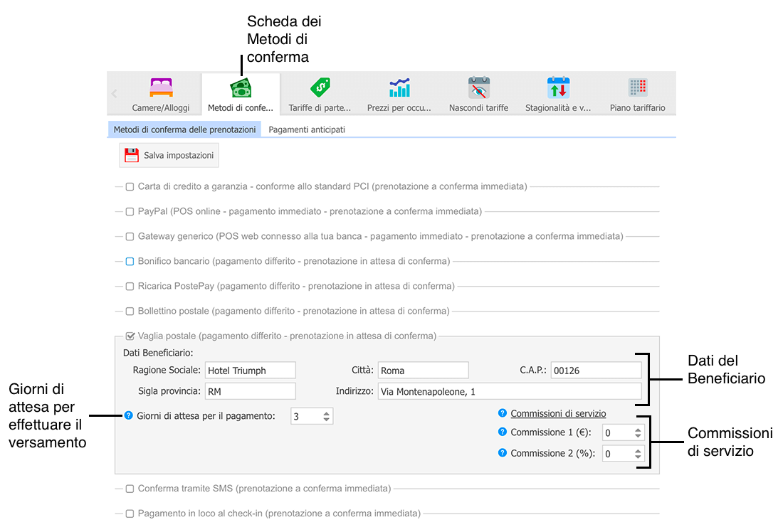Open the Nascondi tariffe tab label
This screenshot has height=532, width=783.
(478, 108)
